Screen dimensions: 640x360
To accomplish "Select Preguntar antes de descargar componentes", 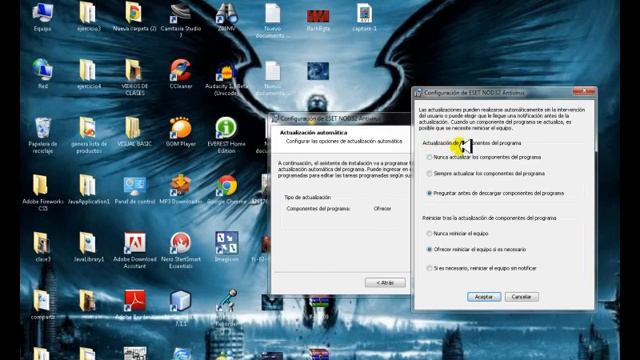I will click(429, 193).
